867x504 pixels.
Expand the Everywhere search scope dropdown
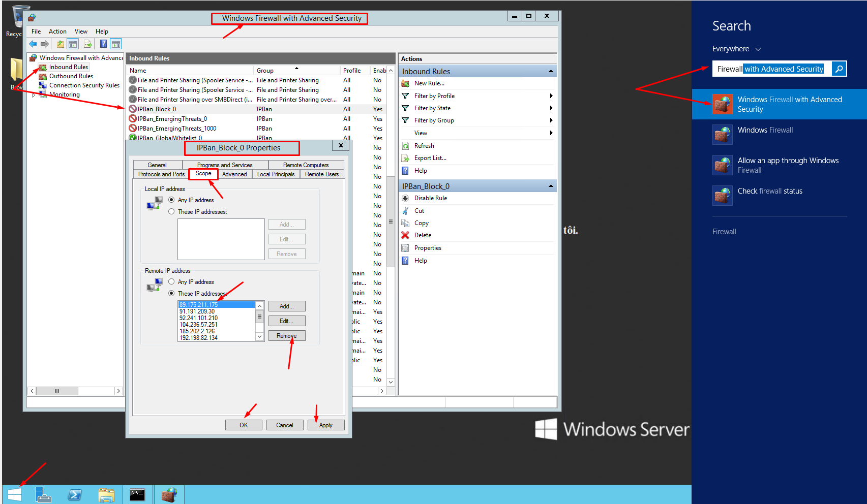pos(758,49)
